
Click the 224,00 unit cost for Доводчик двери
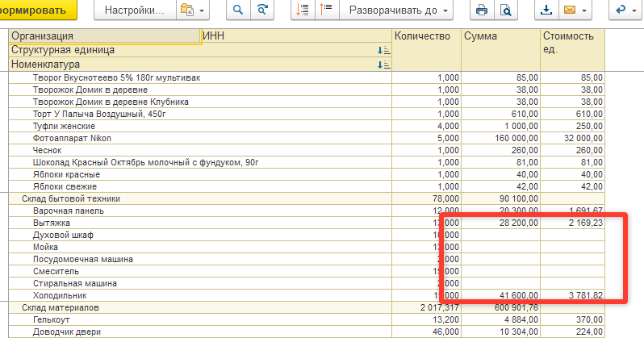click(572, 332)
